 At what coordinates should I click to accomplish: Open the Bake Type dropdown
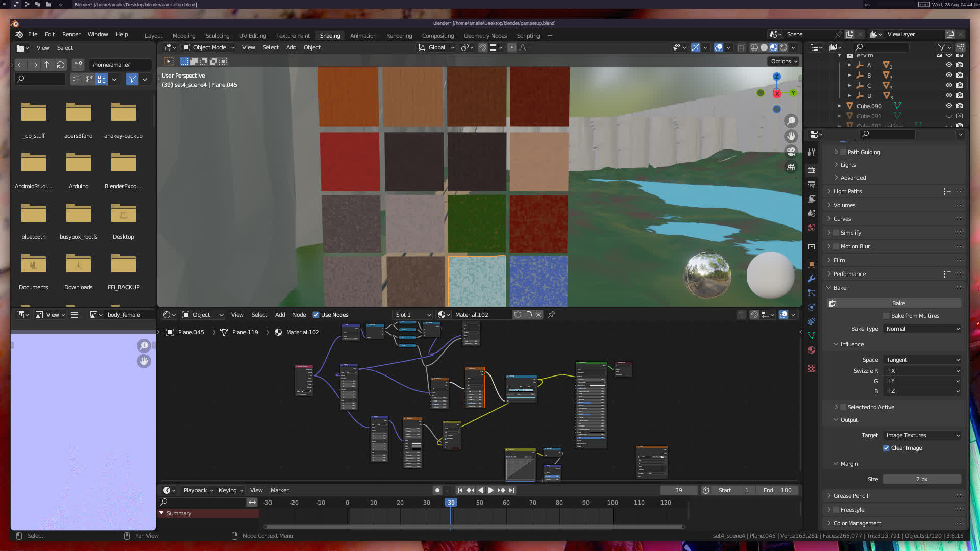[x=922, y=329]
